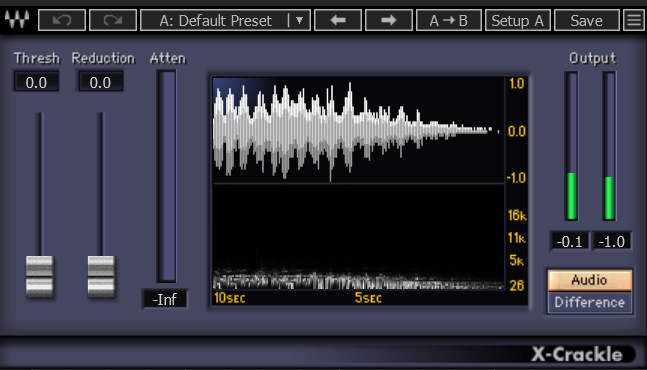Viewport: 647px width, 370px height.
Task: Click the Thresh value field
Action: click(x=36, y=82)
